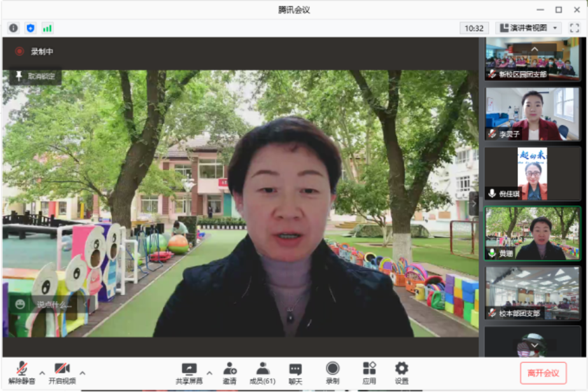This screenshot has height=392, width=588.
Task: Open meeting settings (设置)
Action: (x=402, y=372)
